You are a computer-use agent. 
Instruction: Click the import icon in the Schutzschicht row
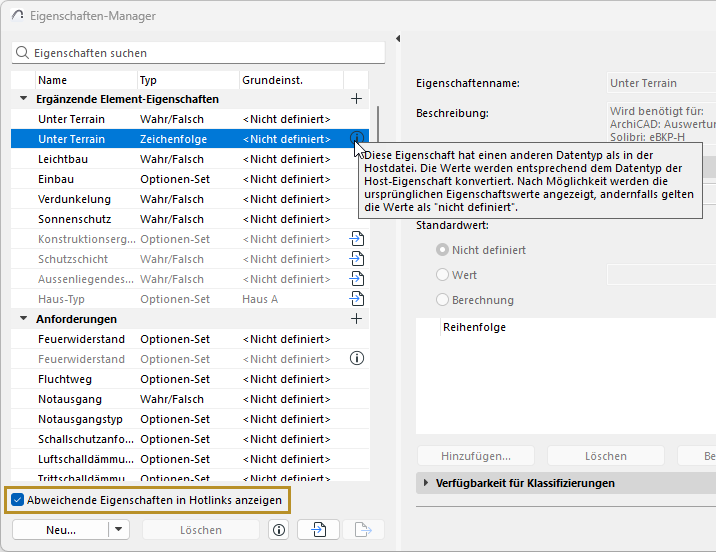tap(356, 259)
